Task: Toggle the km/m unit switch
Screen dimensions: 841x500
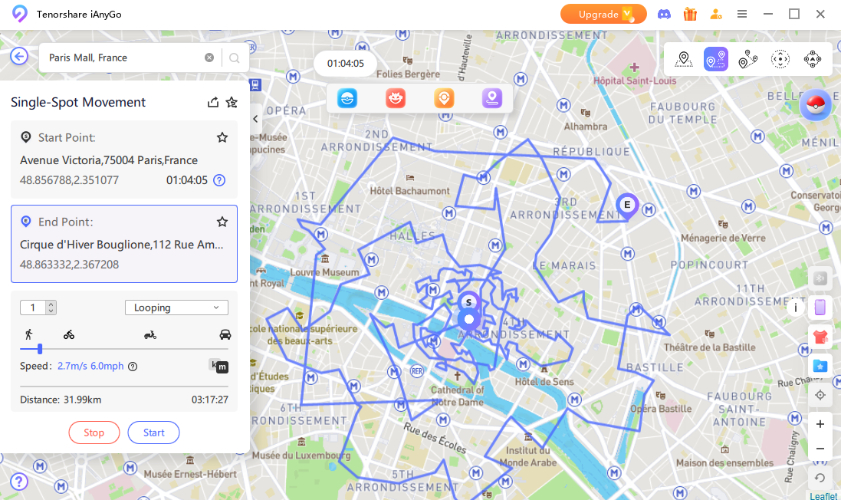Action: pyautogui.click(x=219, y=366)
